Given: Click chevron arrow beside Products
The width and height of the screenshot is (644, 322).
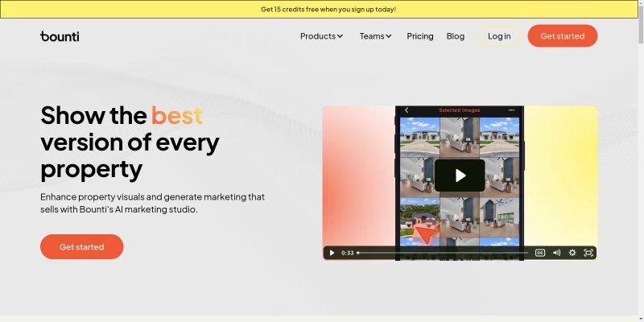Looking at the screenshot, I should coord(340,36).
